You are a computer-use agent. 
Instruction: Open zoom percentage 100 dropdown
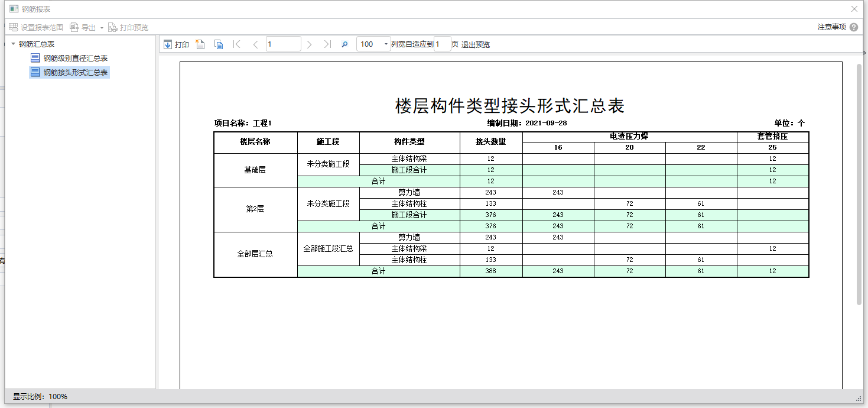[386, 44]
